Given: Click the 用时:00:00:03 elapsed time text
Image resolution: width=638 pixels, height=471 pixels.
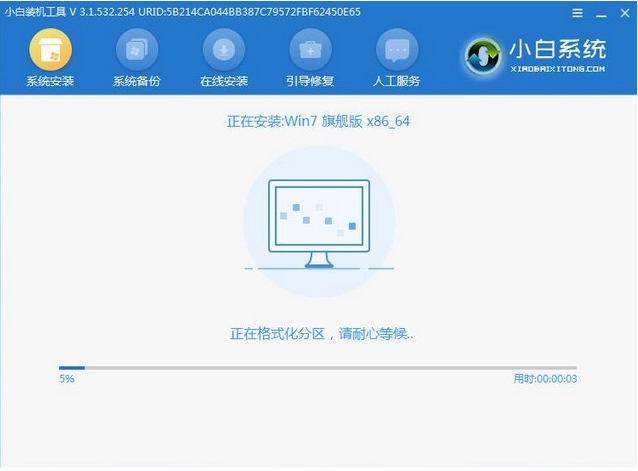Looking at the screenshot, I should coord(545,379).
